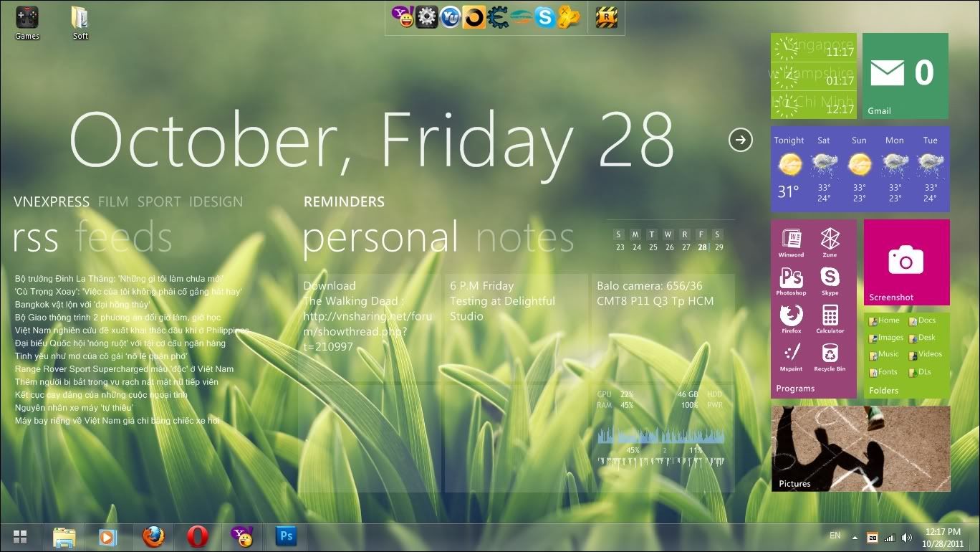980x552 pixels.
Task: Show hidden system tray icons
Action: tap(855, 538)
